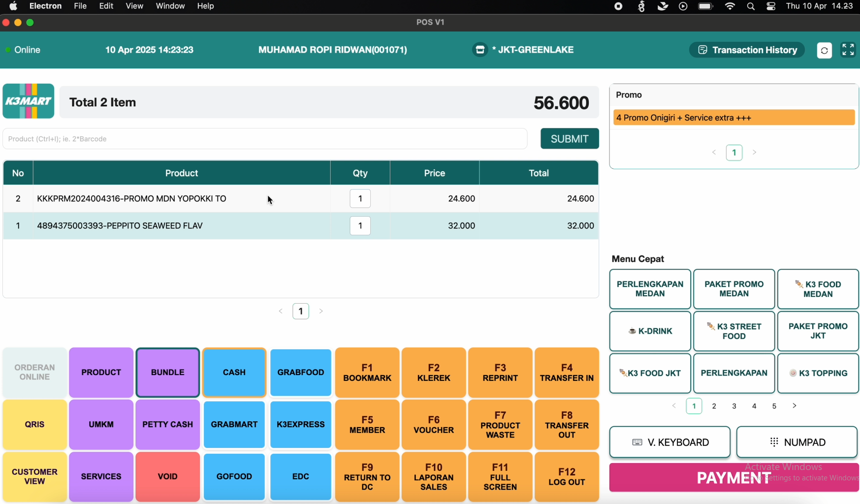Toggle fullscreen using the expand icon
This screenshot has height=504, width=860.
[x=848, y=50]
